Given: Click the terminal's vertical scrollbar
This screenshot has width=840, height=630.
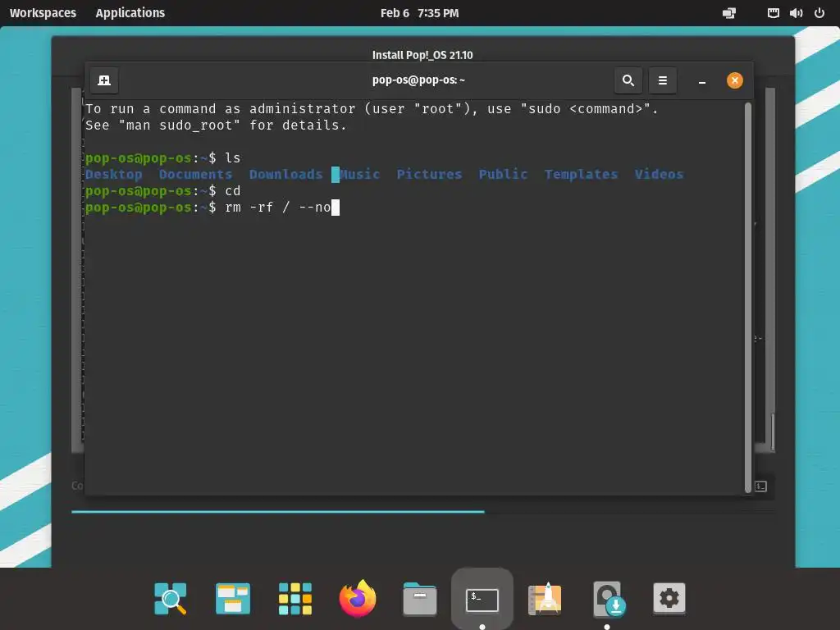Looking at the screenshot, I should 748,297.
